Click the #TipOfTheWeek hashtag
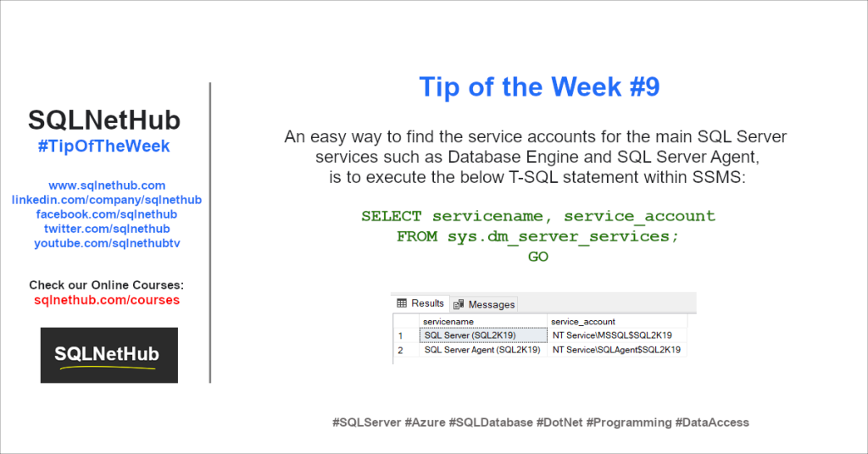The image size is (868, 454). click(x=104, y=146)
